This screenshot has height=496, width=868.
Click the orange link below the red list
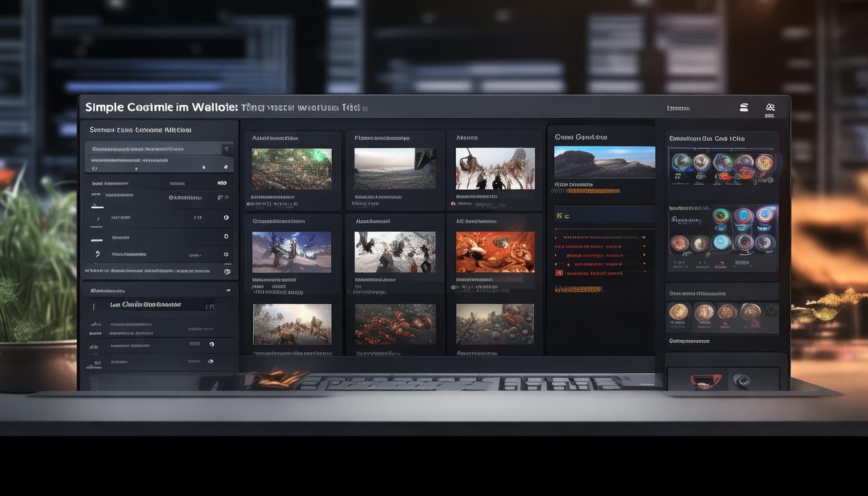pos(579,290)
